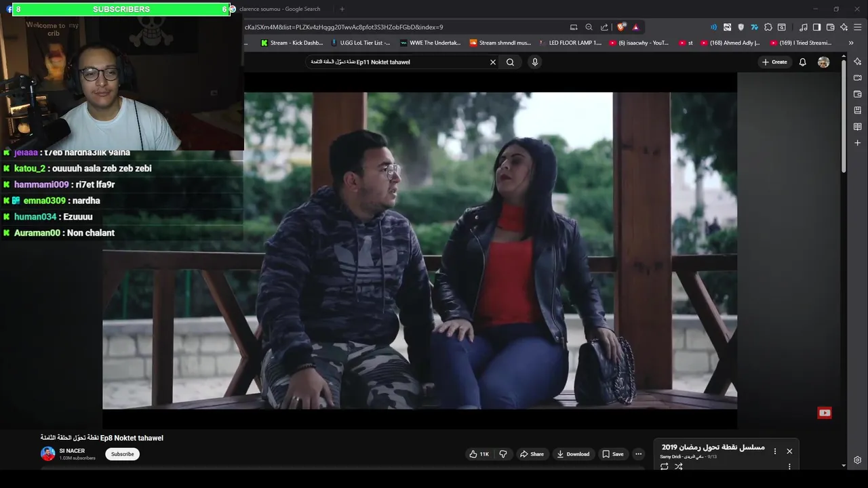The width and height of the screenshot is (868, 488).
Task: Click video title Ep8 Noktet tahawel
Action: pos(102,438)
